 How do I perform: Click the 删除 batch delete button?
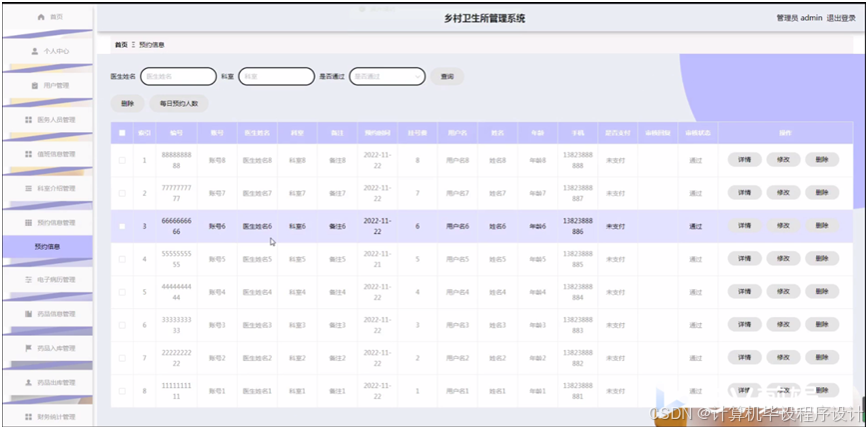point(127,103)
